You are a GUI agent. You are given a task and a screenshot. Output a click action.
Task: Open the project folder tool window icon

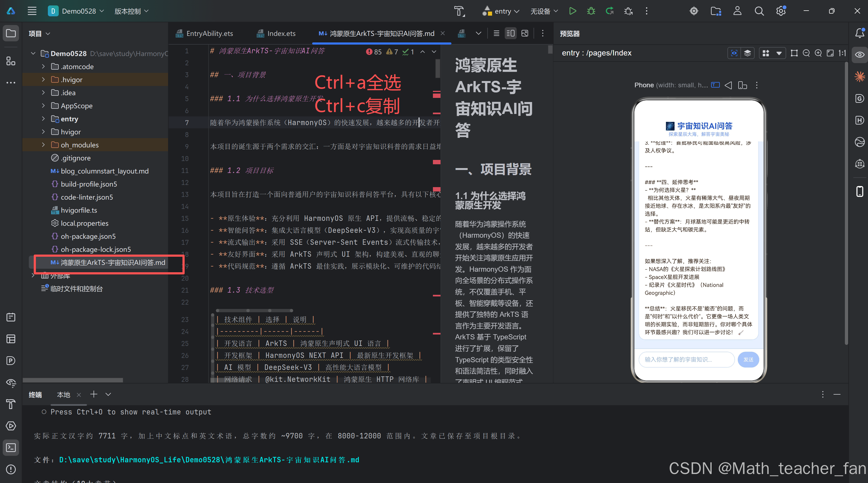pyautogui.click(x=11, y=33)
